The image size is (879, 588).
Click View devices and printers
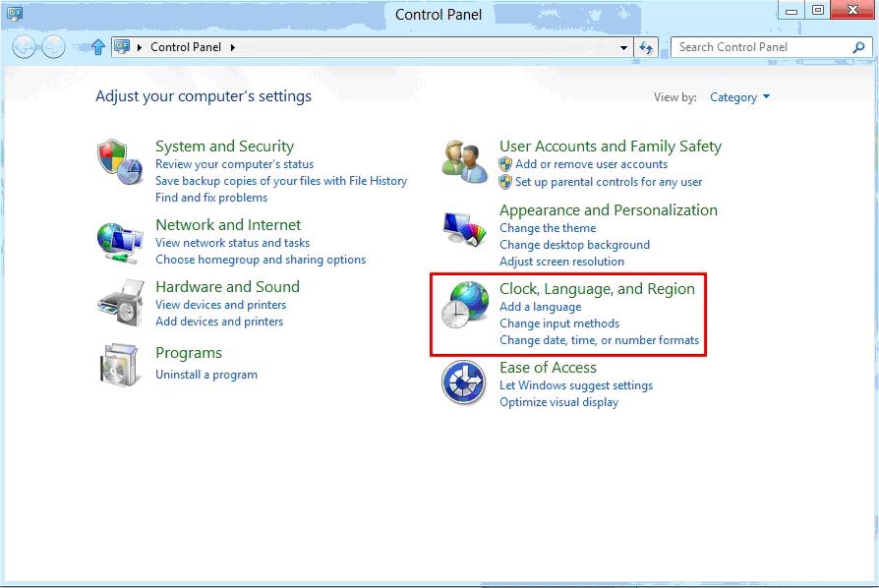coord(221,305)
